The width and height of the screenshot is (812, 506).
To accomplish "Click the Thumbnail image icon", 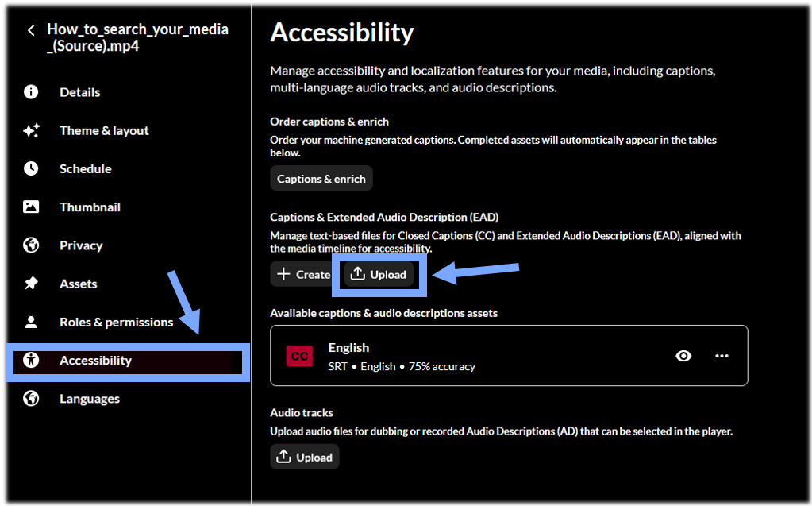I will click(31, 207).
